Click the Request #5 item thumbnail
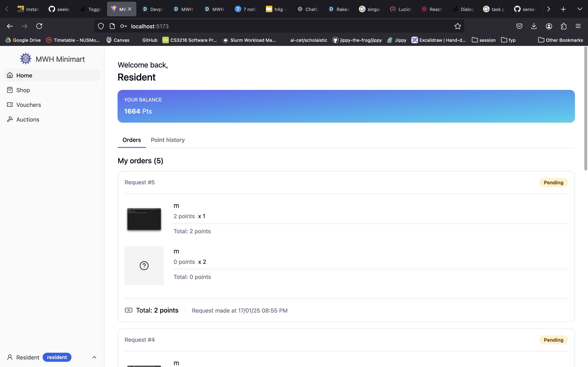 tap(144, 219)
